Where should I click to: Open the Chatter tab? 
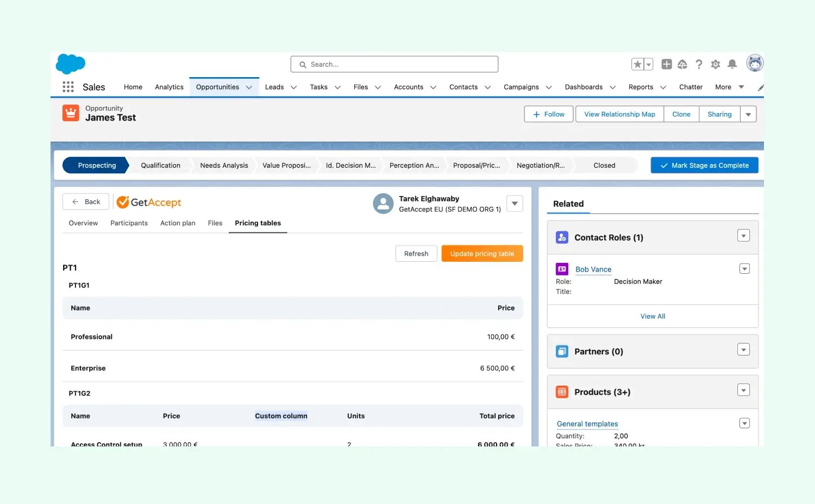(x=691, y=87)
